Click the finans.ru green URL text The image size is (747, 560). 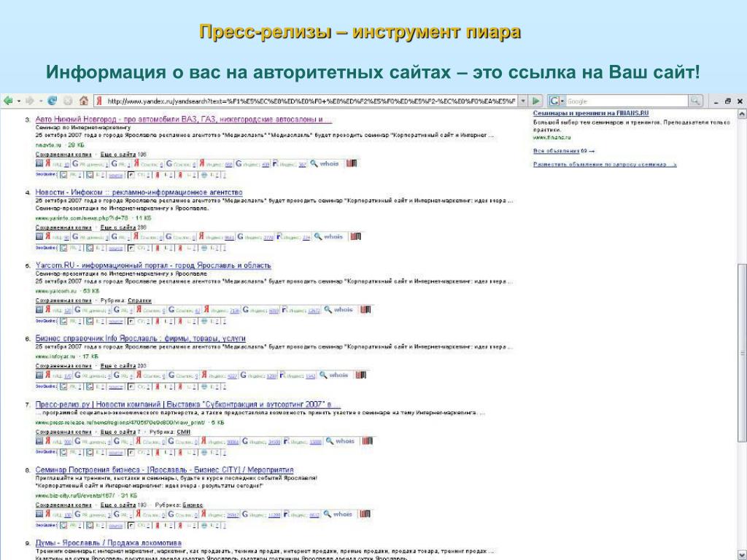551,137
